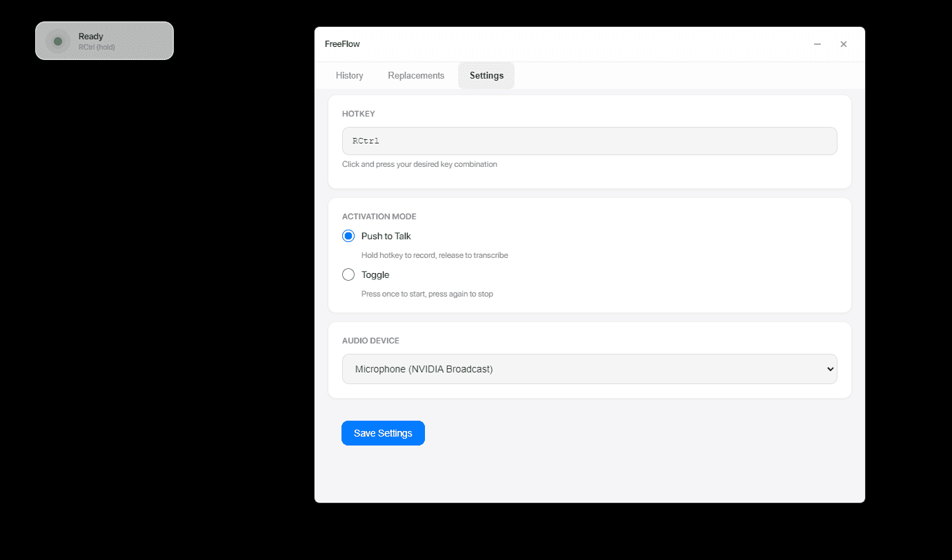The height and width of the screenshot is (560, 952).
Task: Click the 'Click and press your desired key' hint
Action: tap(419, 164)
